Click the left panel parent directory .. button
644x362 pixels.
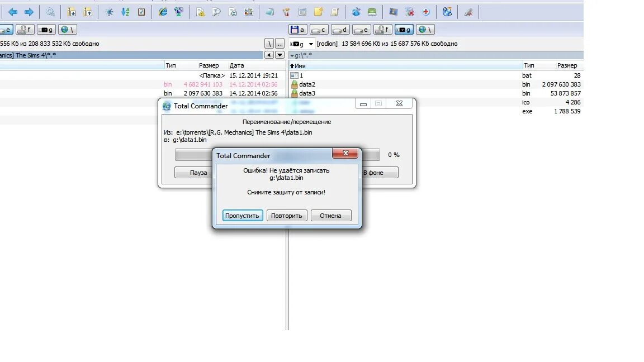coord(280,44)
